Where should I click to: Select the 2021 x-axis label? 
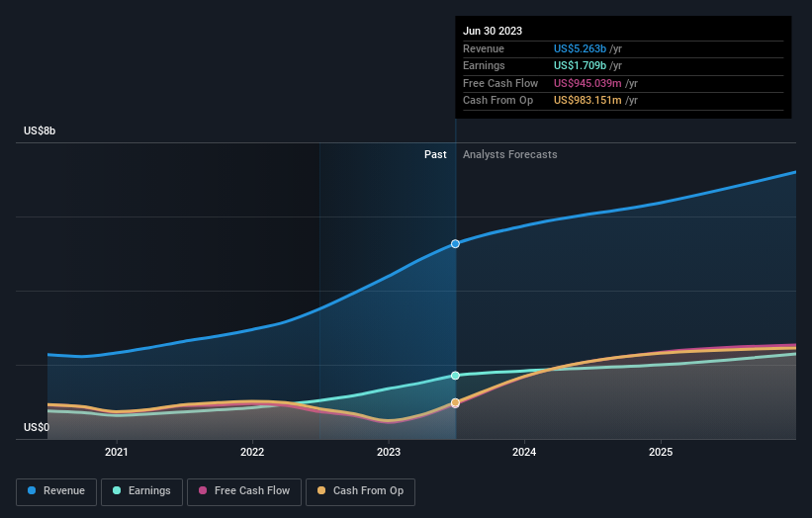coord(117,452)
